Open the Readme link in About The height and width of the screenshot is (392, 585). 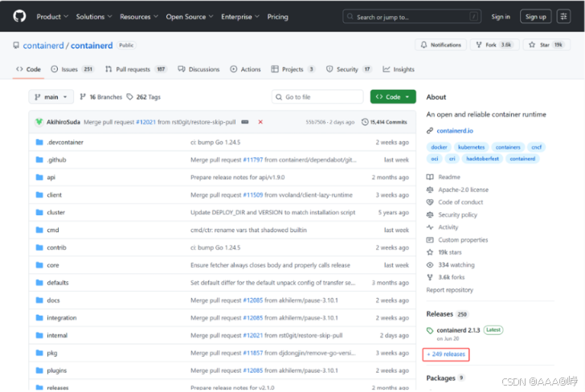coord(449,177)
